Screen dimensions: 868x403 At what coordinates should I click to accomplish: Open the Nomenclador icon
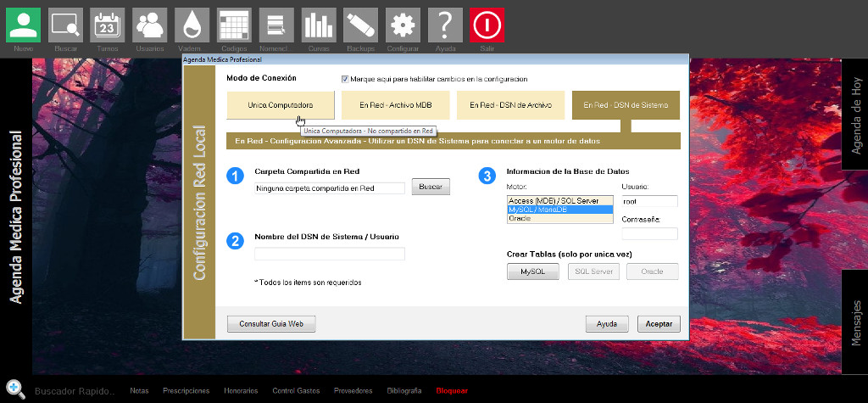point(276,25)
